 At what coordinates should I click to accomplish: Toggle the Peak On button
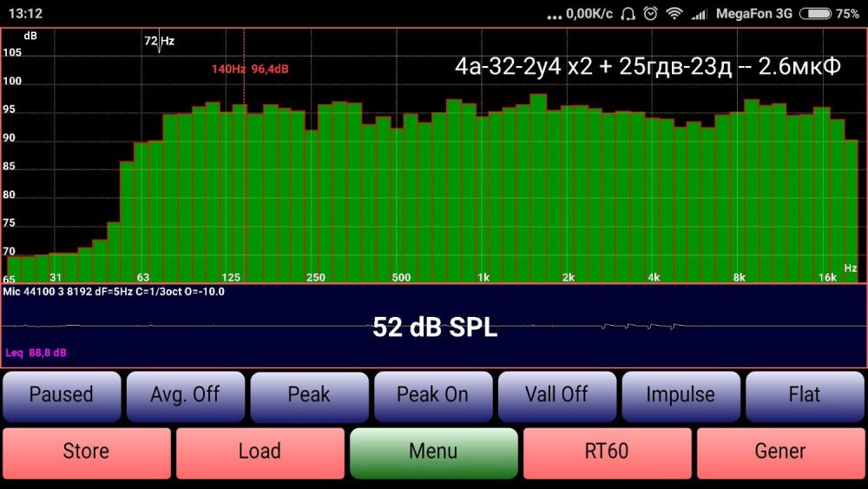point(432,395)
